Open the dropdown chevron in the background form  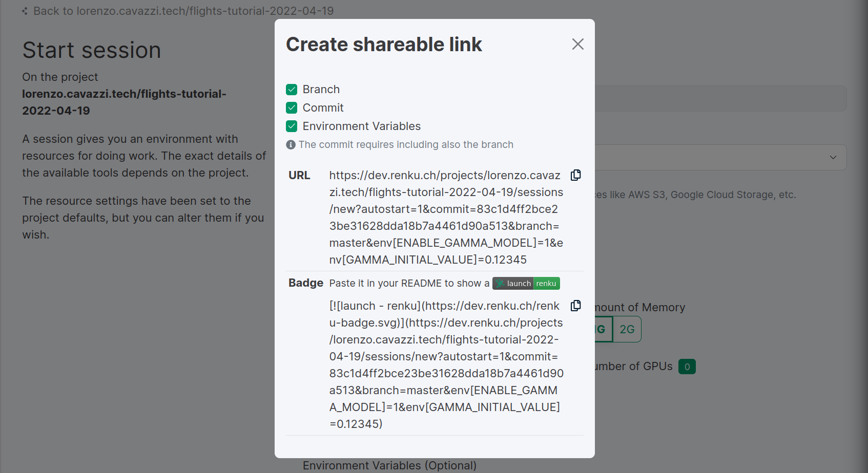pyautogui.click(x=833, y=158)
